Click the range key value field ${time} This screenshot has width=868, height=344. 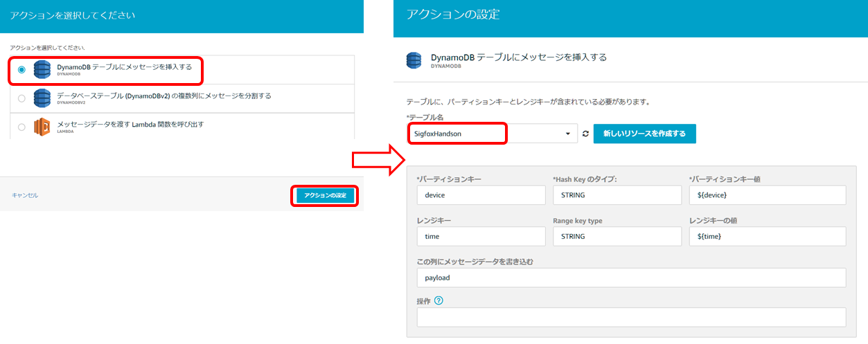pyautogui.click(x=768, y=236)
